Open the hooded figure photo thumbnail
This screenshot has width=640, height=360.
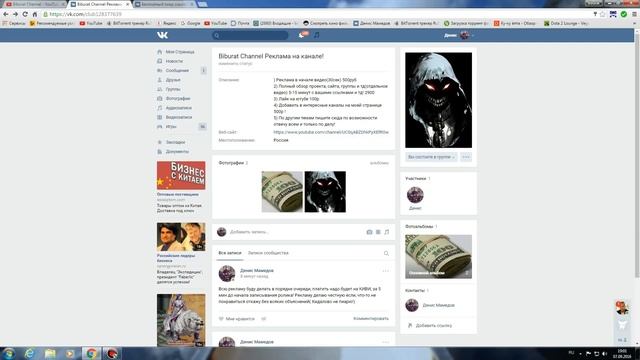(325, 192)
